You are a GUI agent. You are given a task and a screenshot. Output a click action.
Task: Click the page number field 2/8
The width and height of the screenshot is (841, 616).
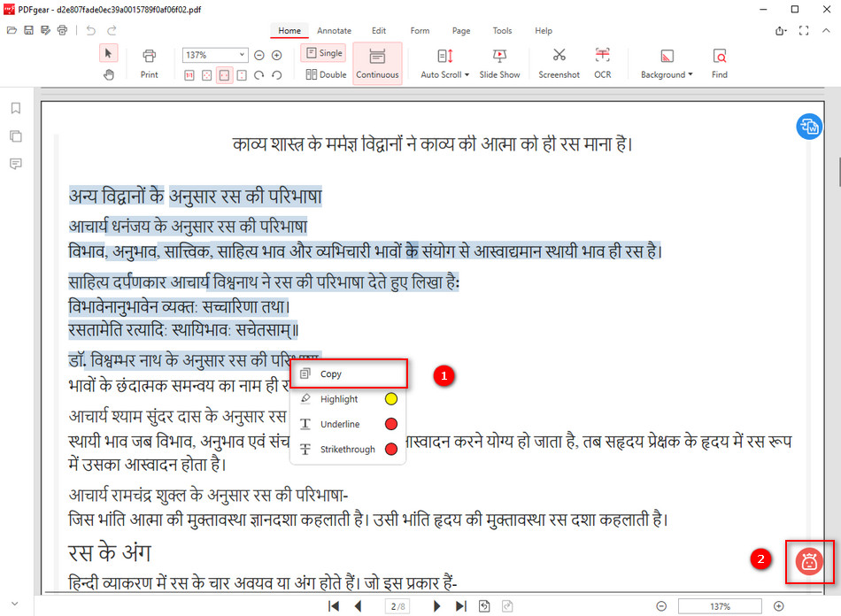pyautogui.click(x=397, y=606)
